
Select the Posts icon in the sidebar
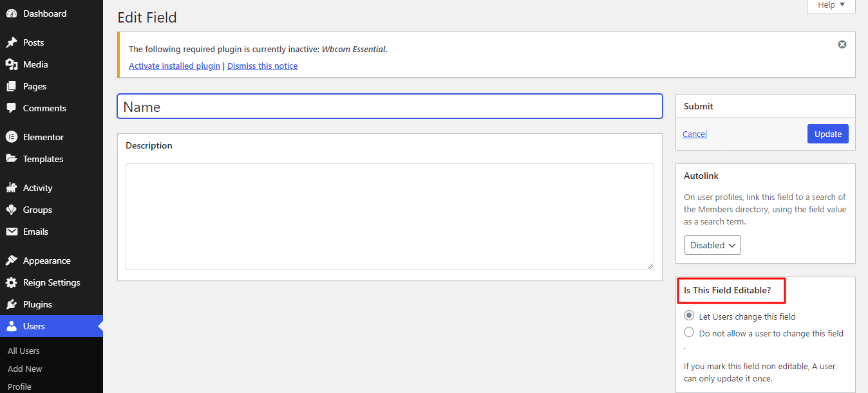[x=33, y=42]
